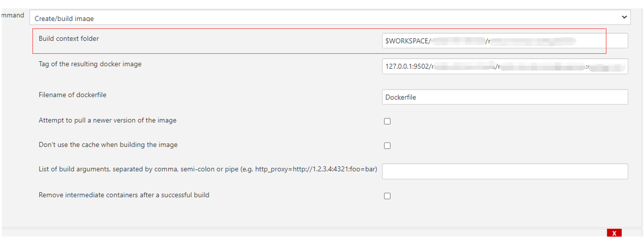This screenshot has height=237, width=644.
Task: Click 'Attempt to pull a newer version' label text
Action: coord(107,120)
